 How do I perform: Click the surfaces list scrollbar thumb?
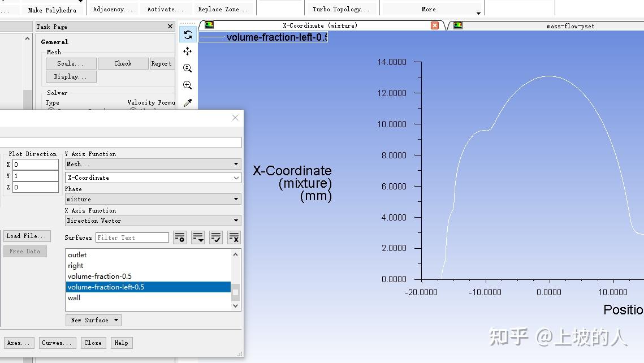pyautogui.click(x=235, y=292)
